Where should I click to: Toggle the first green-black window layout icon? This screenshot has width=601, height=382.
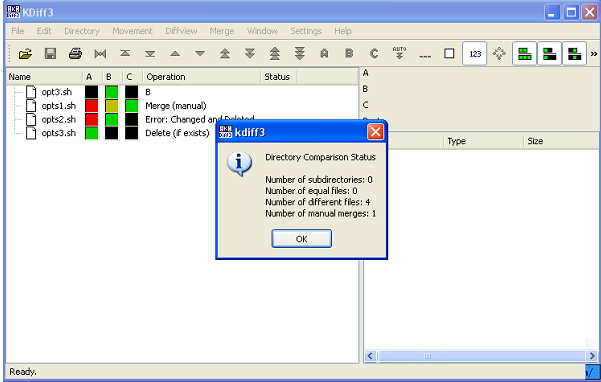point(524,54)
